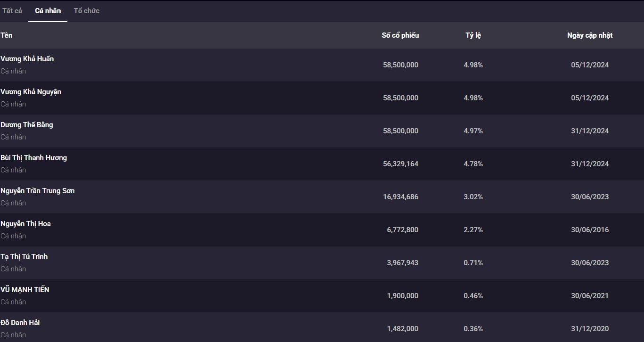Select the 16,934,686 share count value
The height and width of the screenshot is (342, 644).
click(x=400, y=197)
